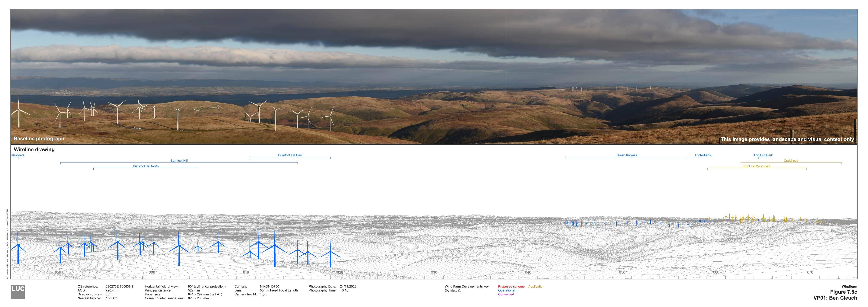Select camera model 'NIKON D750'
The image size is (868, 307).
[270, 286]
